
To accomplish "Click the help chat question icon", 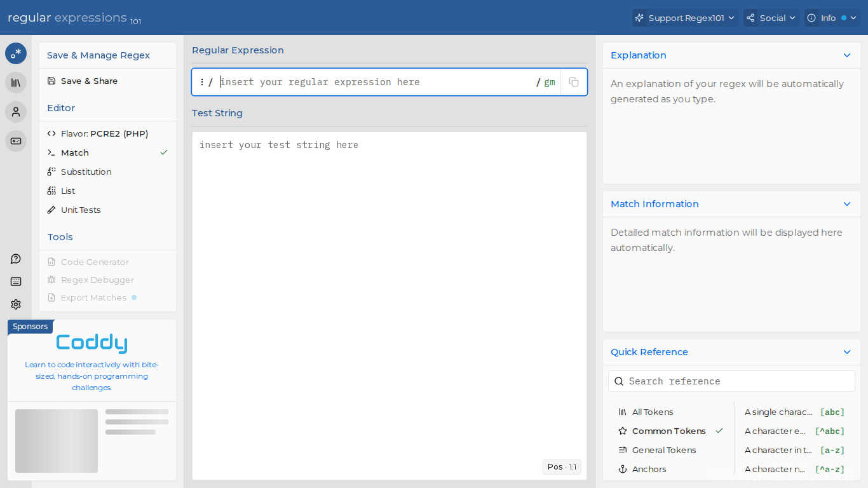I will click(x=16, y=259).
